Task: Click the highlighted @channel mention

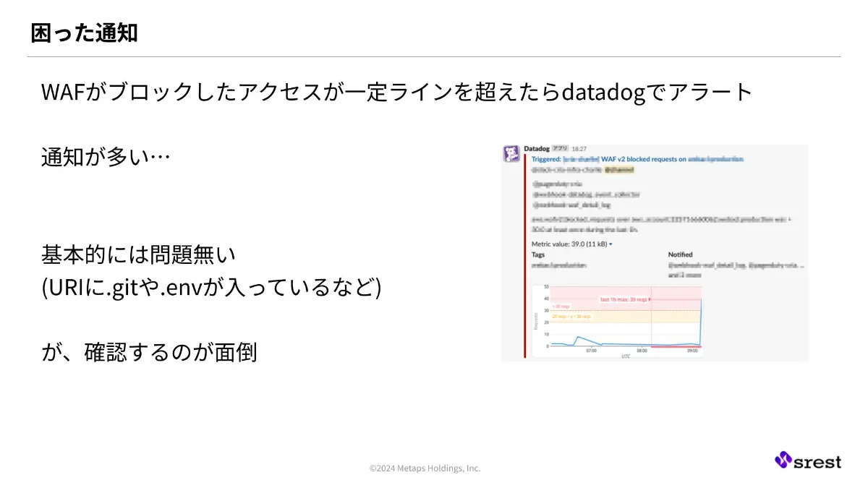Action: click(618, 171)
